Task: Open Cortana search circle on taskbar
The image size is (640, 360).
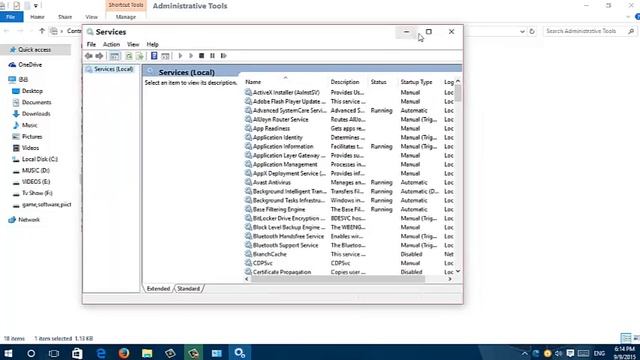Action: point(31,353)
